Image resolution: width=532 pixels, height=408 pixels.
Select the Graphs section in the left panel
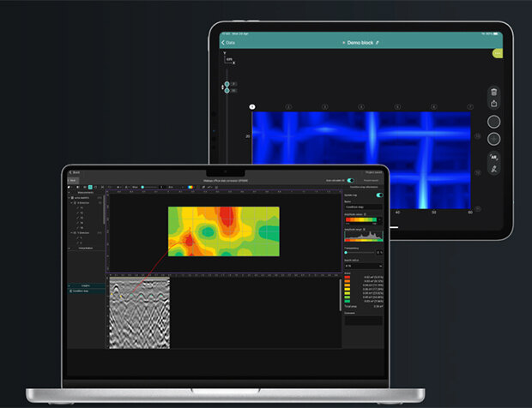coord(86,285)
